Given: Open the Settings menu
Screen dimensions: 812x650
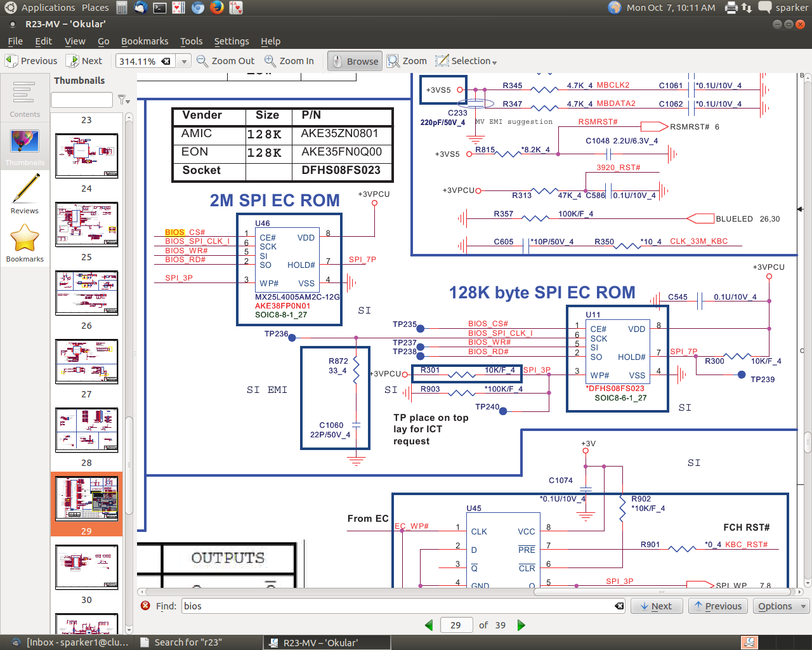Looking at the screenshot, I should [x=232, y=41].
